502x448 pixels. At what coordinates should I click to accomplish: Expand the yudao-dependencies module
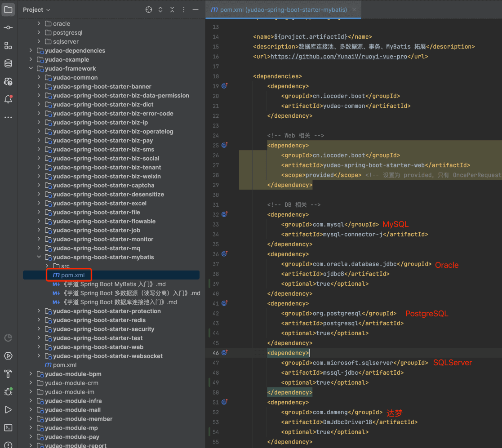[x=31, y=51]
